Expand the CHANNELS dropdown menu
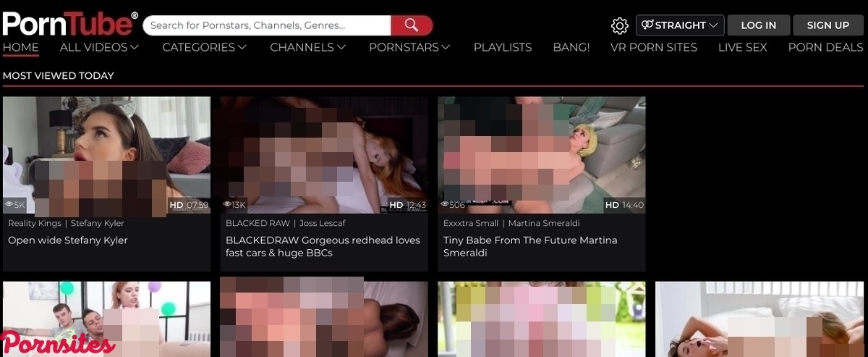Screen dimensions: 868x357 click(x=307, y=47)
